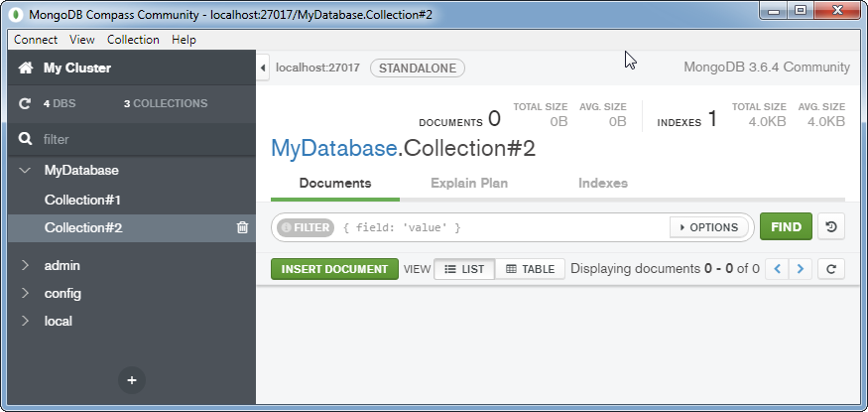Viewport: 868px width, 412px height.
Task: Go to the next page of documents
Action: (801, 269)
